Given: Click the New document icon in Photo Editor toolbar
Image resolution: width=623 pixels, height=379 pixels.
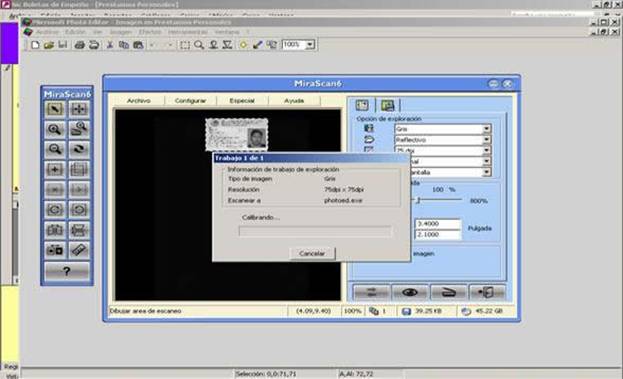Looking at the screenshot, I should pos(35,44).
